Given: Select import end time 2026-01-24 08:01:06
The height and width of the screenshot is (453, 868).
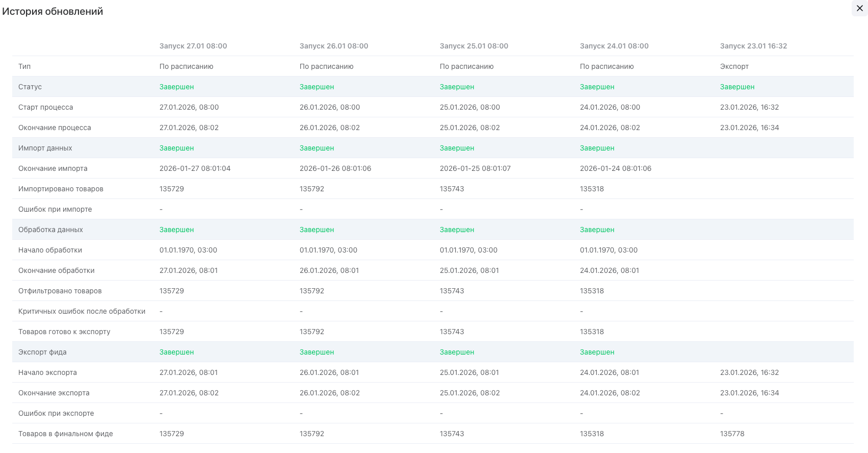Looking at the screenshot, I should pos(615,168).
